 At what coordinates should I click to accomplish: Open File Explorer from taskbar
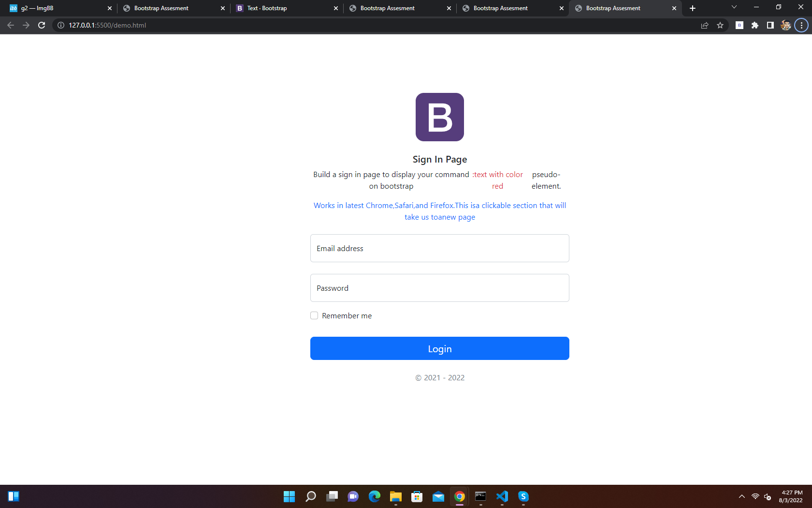point(396,496)
